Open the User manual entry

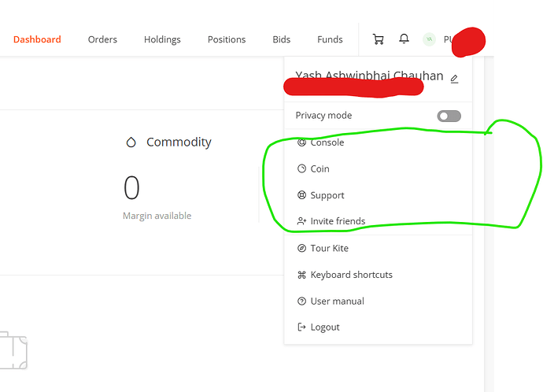point(379,301)
